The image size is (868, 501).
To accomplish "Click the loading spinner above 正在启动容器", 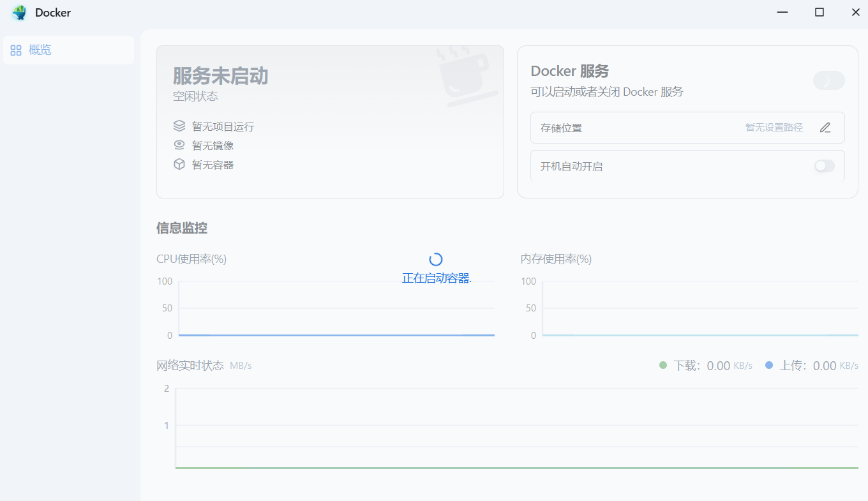I will tap(436, 259).
